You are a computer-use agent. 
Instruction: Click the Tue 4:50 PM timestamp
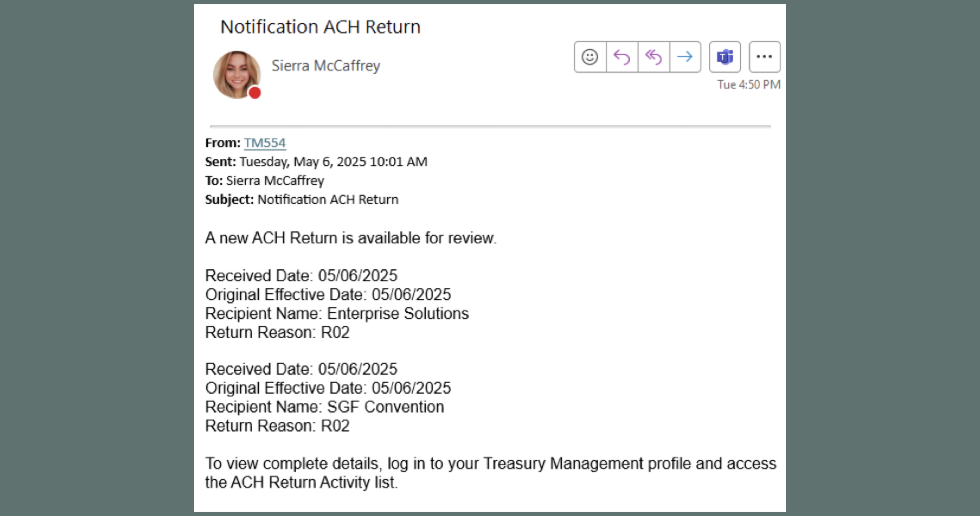click(748, 85)
